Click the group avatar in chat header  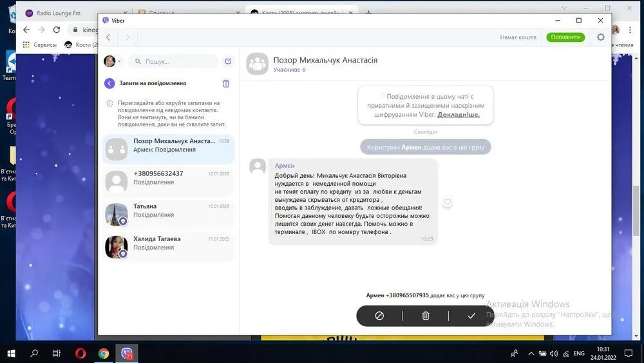(257, 64)
